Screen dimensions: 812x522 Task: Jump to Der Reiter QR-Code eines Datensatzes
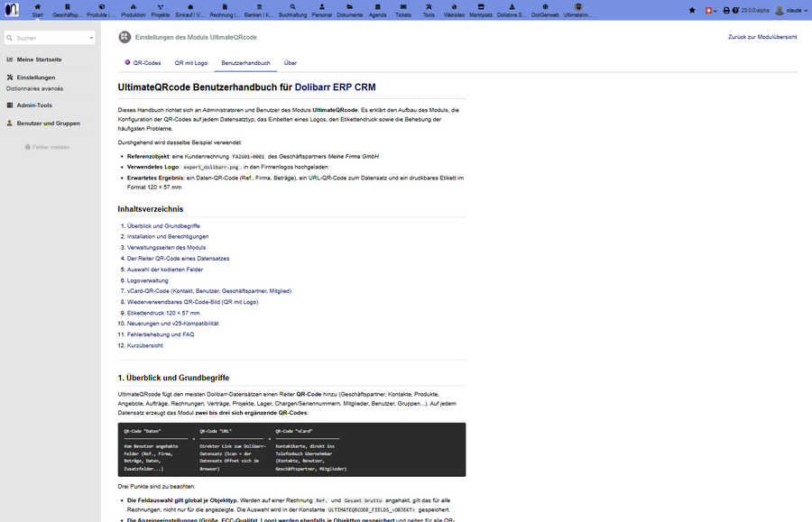[178, 258]
